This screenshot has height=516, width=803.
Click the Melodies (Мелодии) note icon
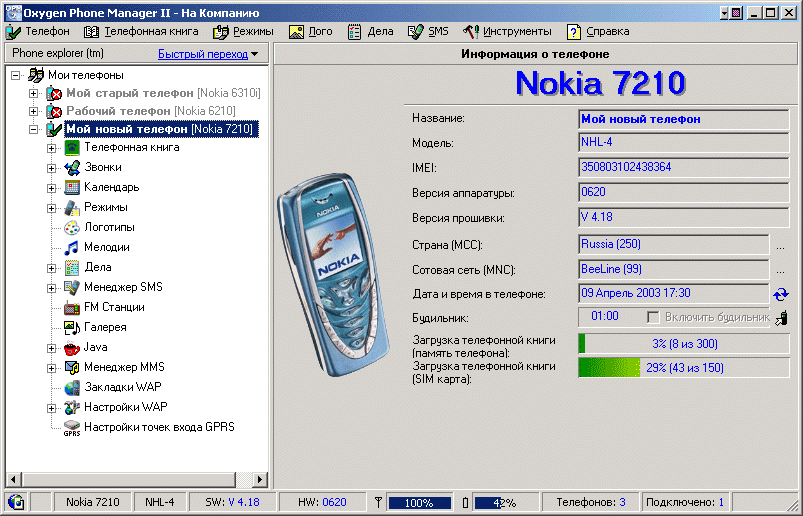pyautogui.click(x=72, y=247)
